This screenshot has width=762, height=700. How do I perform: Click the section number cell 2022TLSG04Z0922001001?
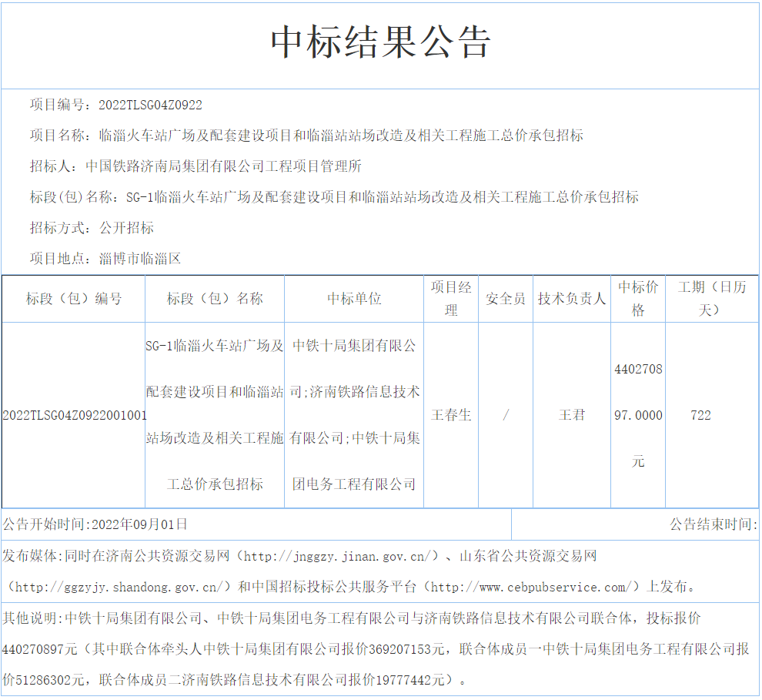(75, 416)
